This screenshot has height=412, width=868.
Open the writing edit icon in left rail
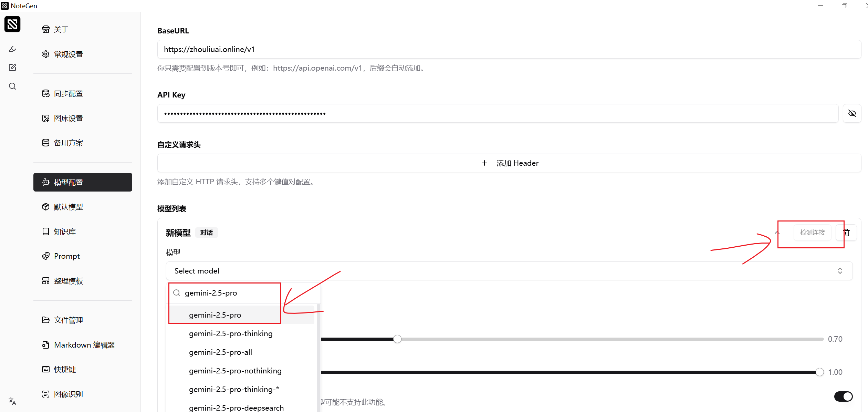(x=12, y=68)
